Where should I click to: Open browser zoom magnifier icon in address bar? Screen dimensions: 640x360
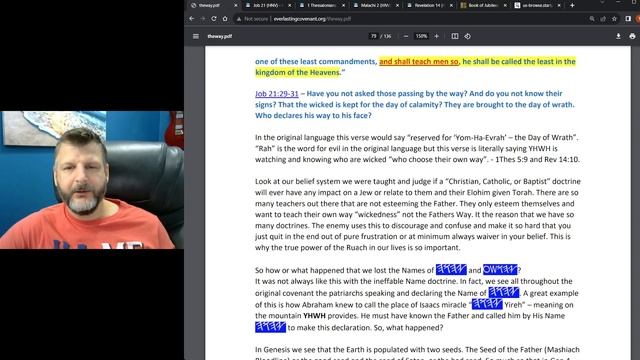point(592,19)
